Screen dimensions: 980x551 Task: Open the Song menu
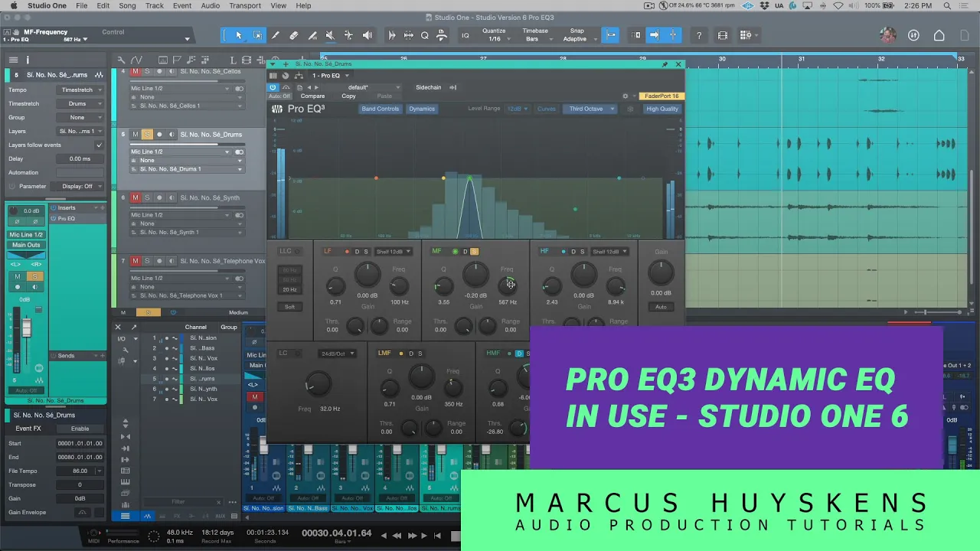tap(127, 5)
